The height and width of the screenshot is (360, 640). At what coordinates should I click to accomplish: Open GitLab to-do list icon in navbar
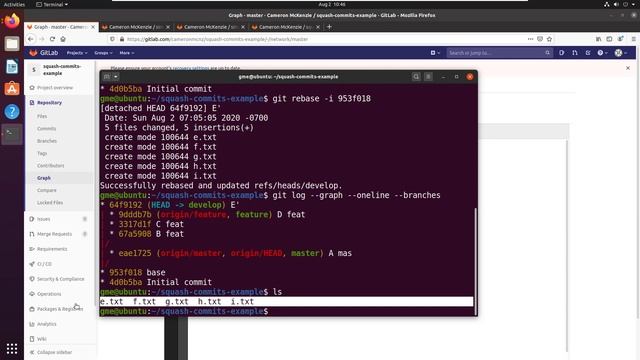588,53
